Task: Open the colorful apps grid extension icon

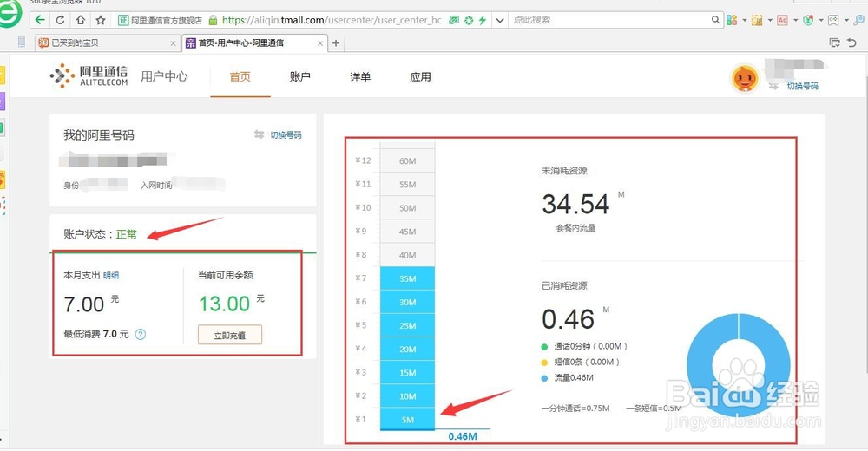Action: pyautogui.click(x=732, y=20)
